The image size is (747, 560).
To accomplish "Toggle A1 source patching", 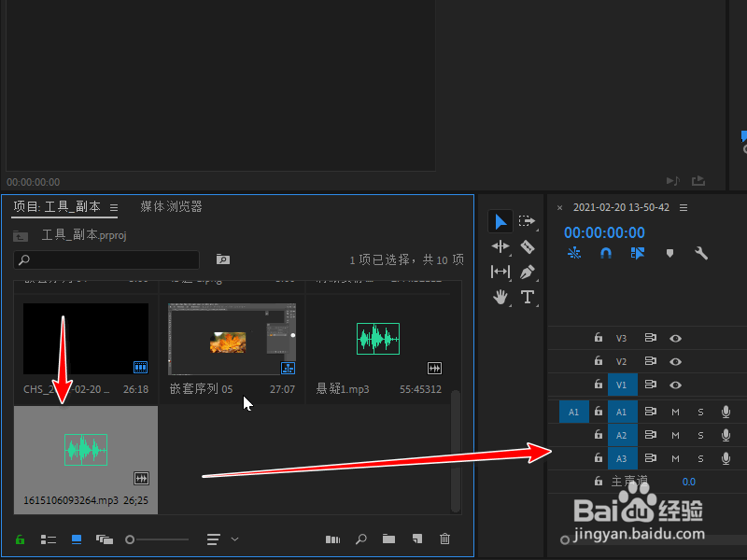I will pyautogui.click(x=573, y=412).
